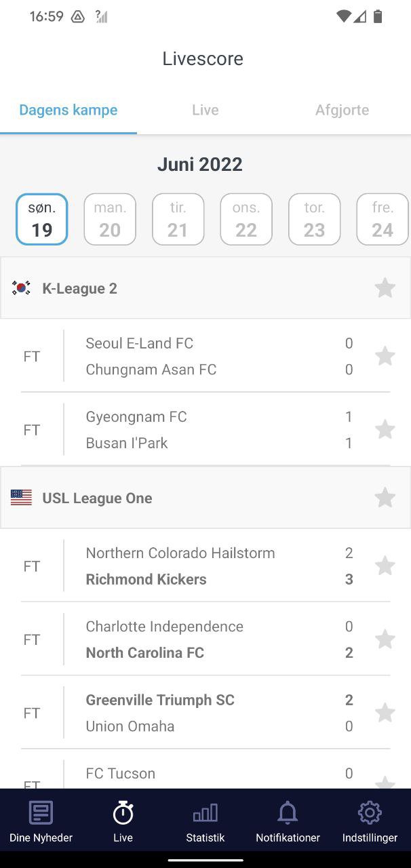Select the Dagens kampe tab
This screenshot has height=868, width=411.
(68, 110)
